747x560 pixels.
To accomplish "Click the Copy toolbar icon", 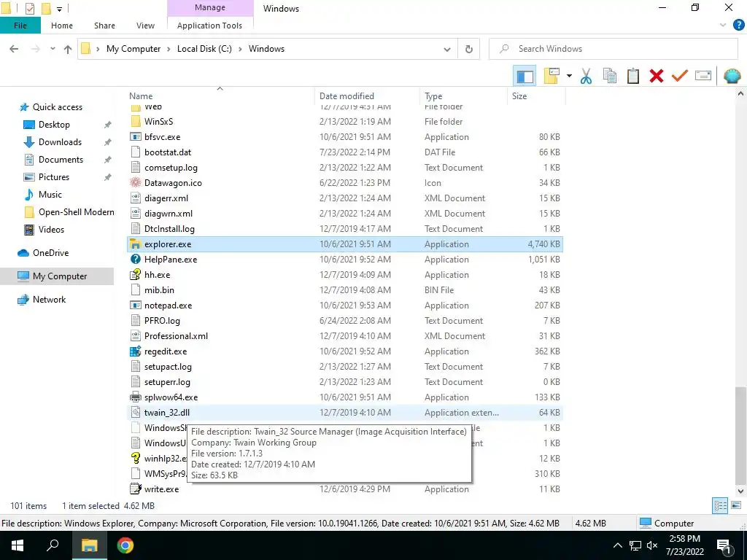I will coord(610,76).
